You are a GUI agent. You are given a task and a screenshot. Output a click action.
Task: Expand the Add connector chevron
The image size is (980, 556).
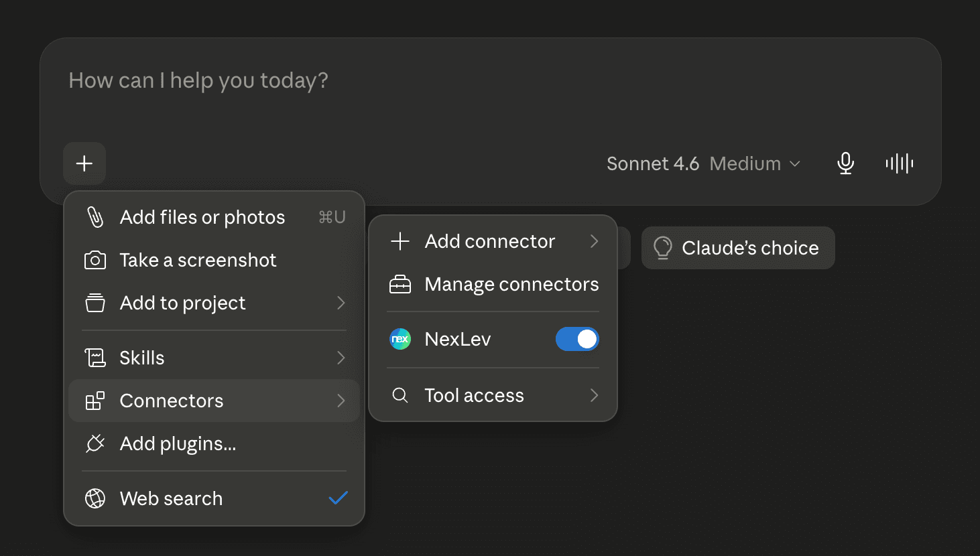pyautogui.click(x=594, y=241)
